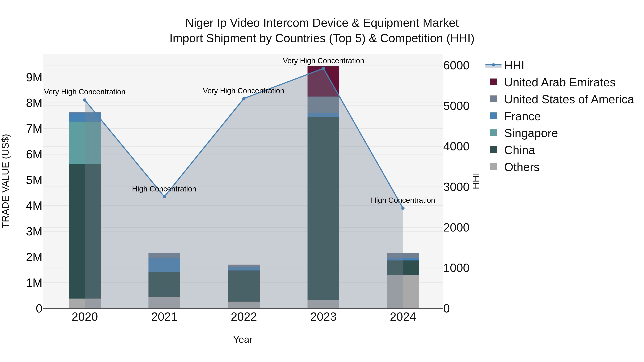Toggle United States of America legend label
644x362 pixels.
click(569, 99)
